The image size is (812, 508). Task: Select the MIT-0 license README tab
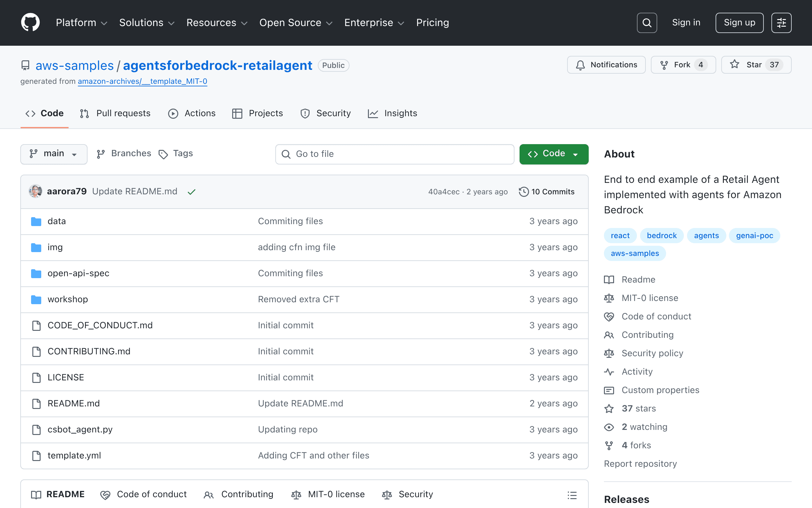click(x=328, y=495)
